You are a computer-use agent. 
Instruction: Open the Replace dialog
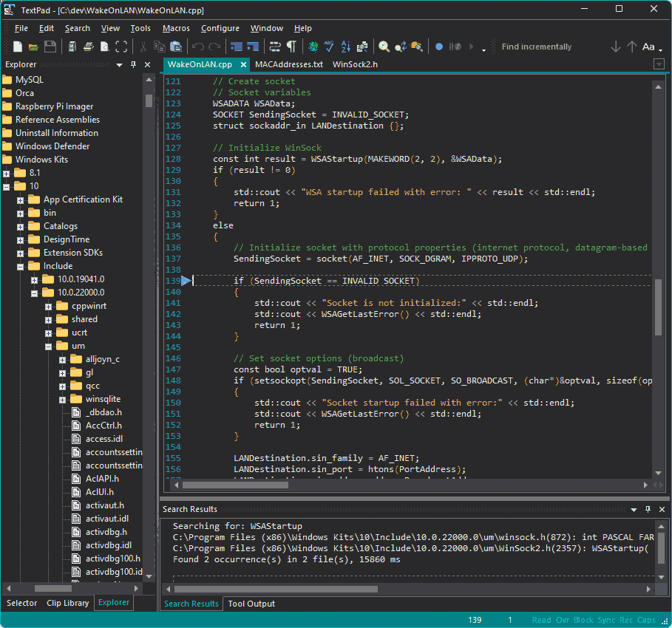tap(400, 47)
